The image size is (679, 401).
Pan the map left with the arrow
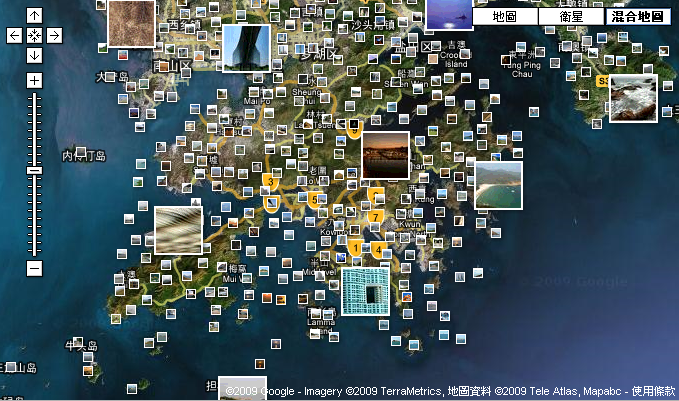(x=15, y=35)
